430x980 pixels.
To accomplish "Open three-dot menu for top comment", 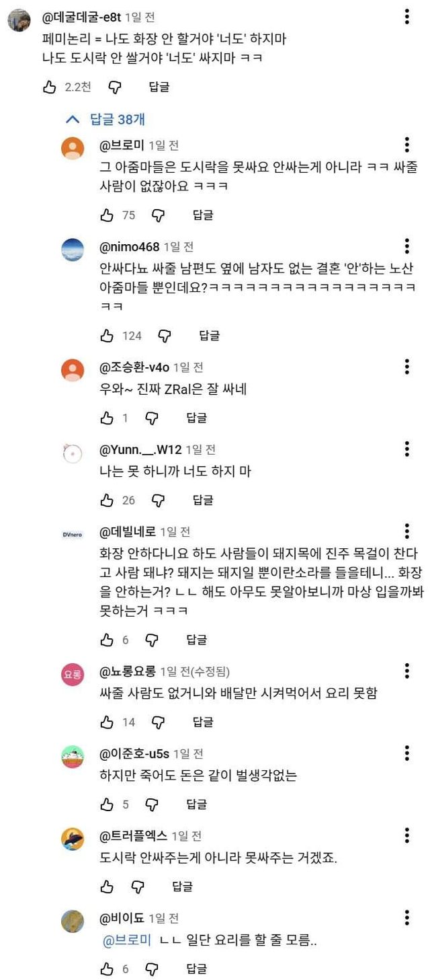I will click(407, 17).
